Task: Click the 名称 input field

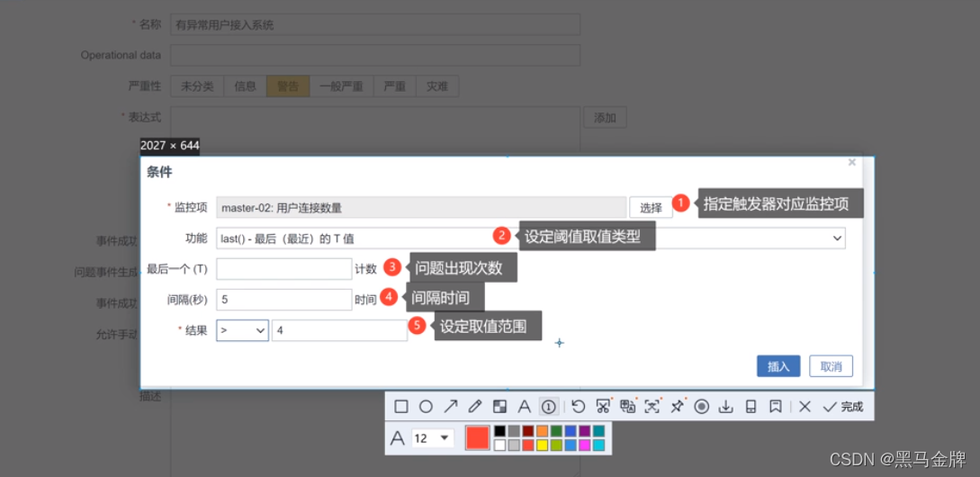Action: pos(375,24)
